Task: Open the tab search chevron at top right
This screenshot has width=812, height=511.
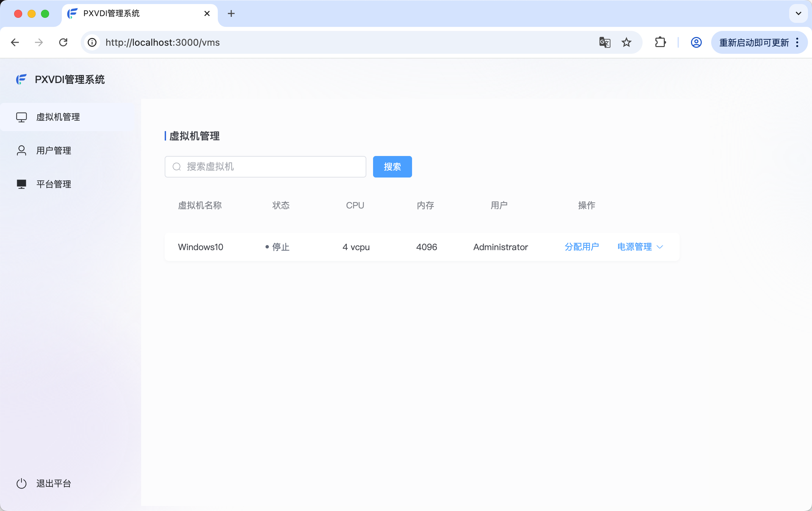Action: (x=798, y=13)
